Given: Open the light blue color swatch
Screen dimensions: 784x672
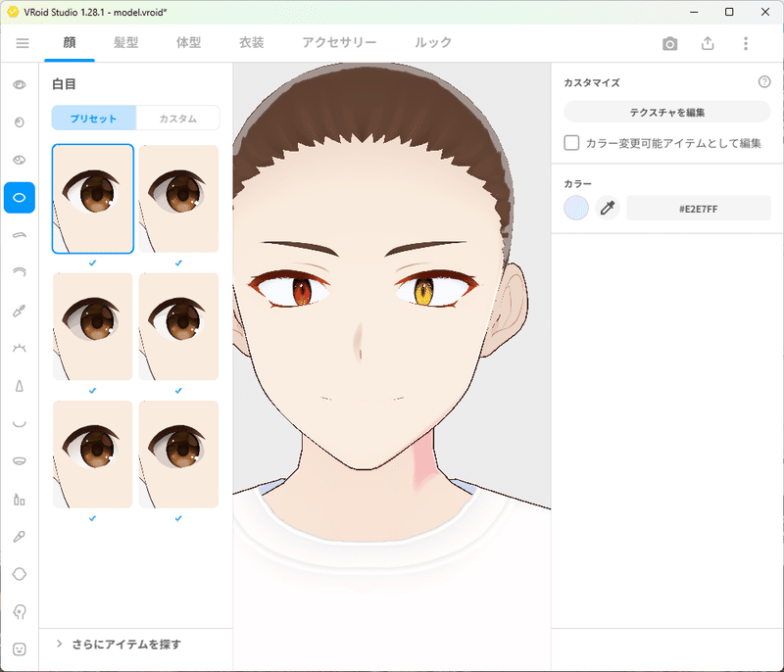Looking at the screenshot, I should coord(576,208).
